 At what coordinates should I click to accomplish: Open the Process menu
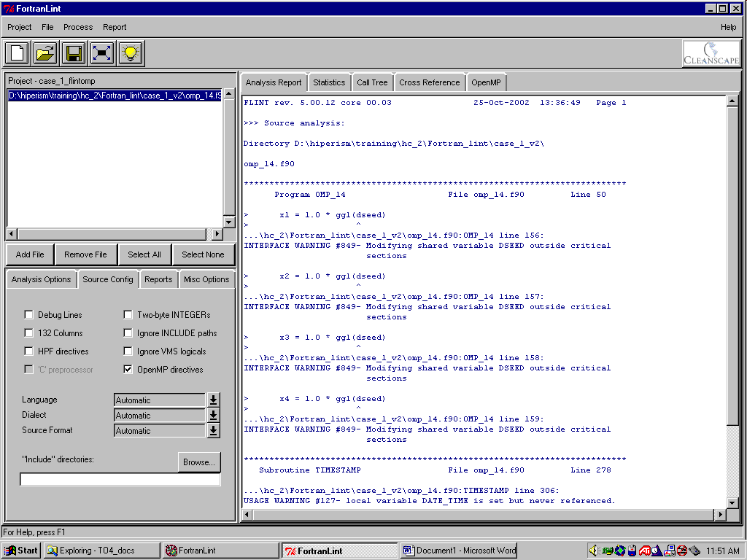click(78, 27)
